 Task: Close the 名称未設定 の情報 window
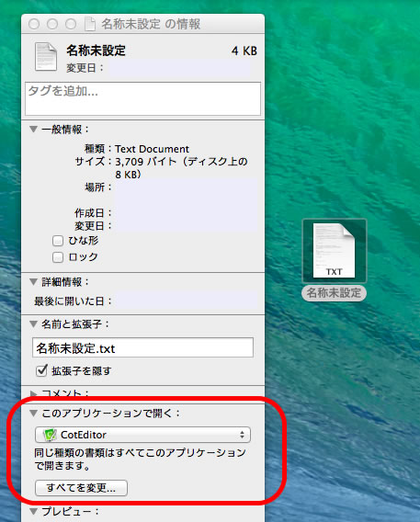[x=34, y=24]
